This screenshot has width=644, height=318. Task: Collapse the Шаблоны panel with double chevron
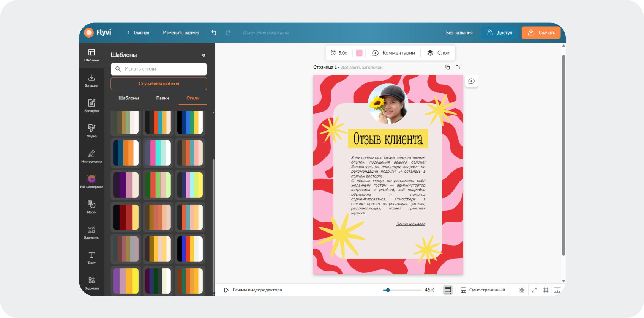point(204,55)
